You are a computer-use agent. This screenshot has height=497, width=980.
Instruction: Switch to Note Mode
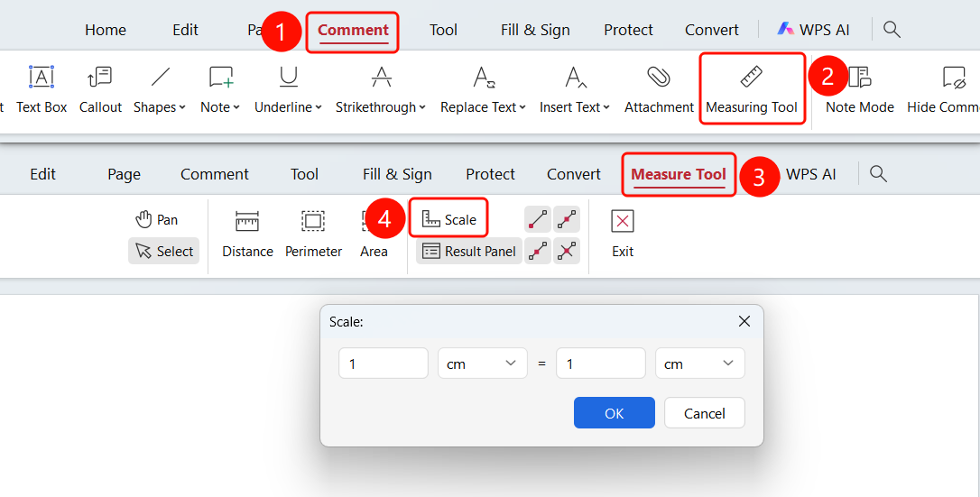859,90
